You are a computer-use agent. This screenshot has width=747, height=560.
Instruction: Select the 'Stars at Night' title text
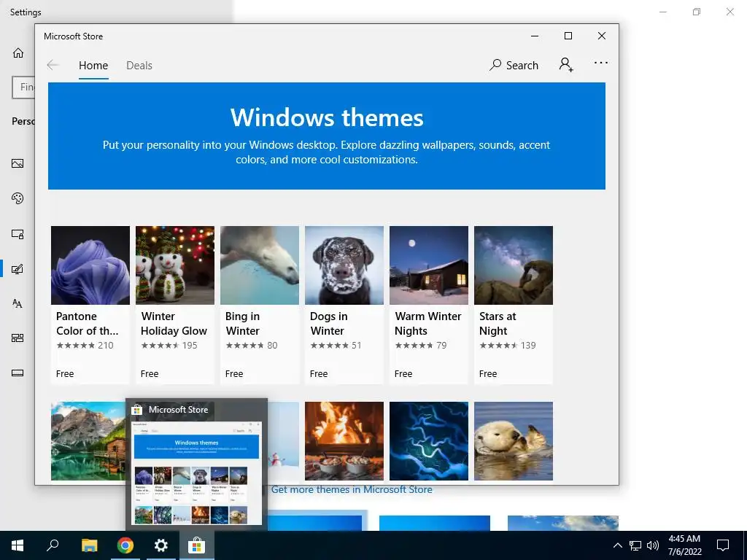[498, 323]
